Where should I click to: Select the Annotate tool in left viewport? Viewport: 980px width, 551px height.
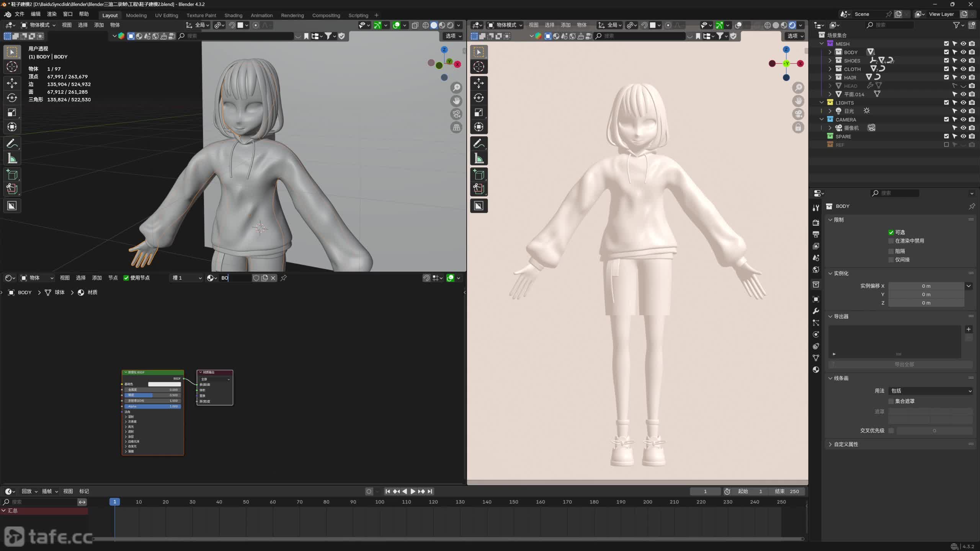click(12, 144)
